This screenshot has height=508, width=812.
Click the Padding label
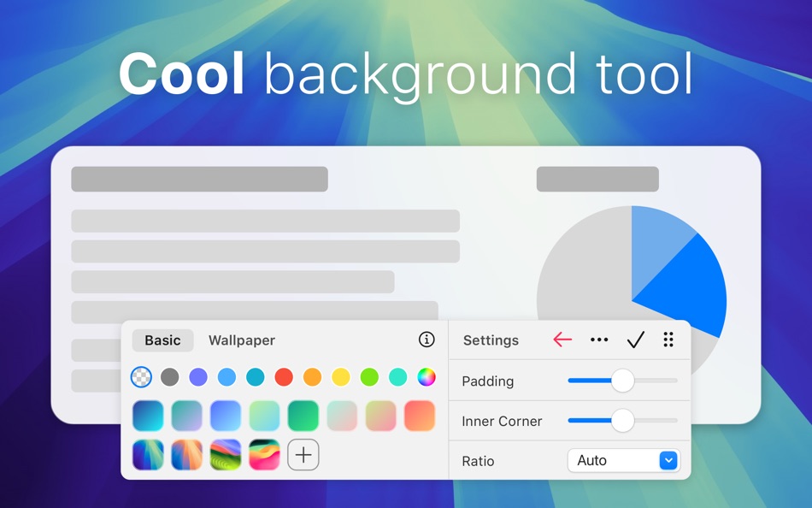pyautogui.click(x=488, y=381)
